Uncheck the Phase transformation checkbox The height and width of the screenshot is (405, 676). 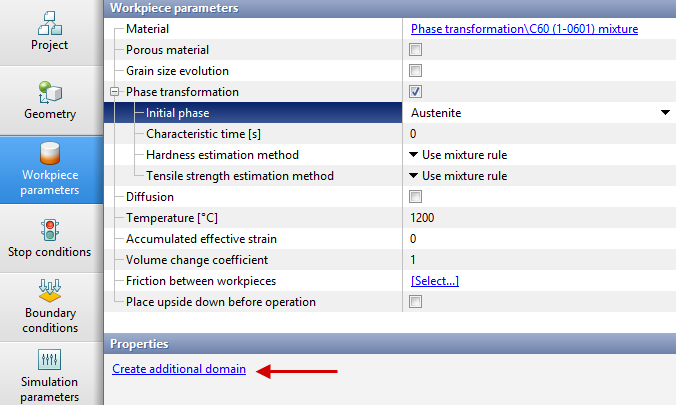pos(416,92)
